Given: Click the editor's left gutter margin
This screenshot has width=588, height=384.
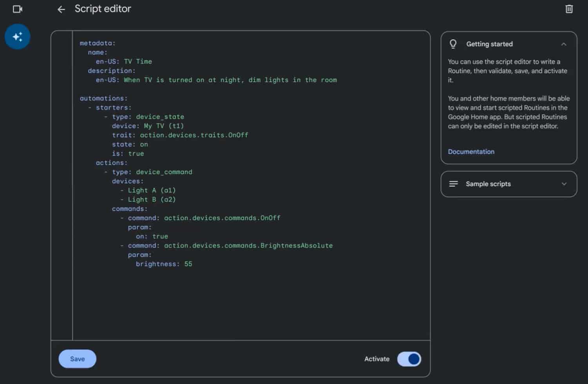Looking at the screenshot, I should point(62,184).
